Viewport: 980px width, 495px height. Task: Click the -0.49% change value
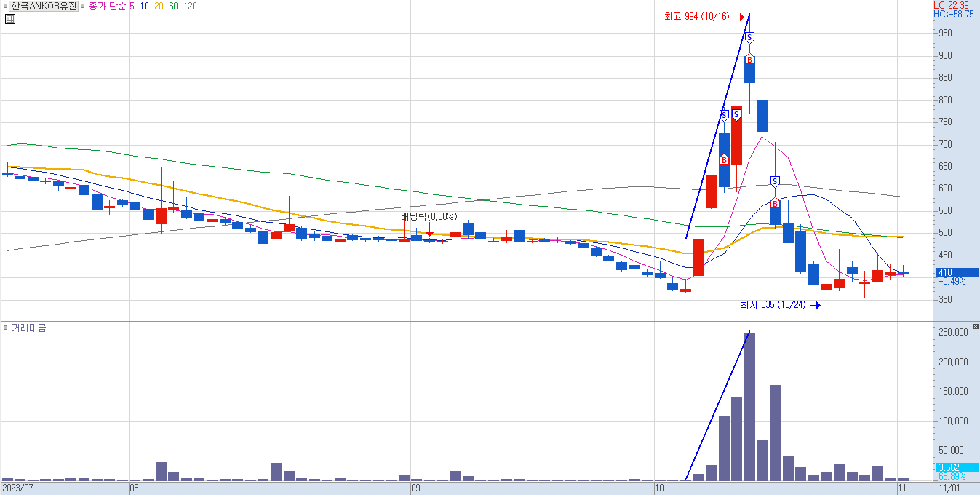(952, 281)
